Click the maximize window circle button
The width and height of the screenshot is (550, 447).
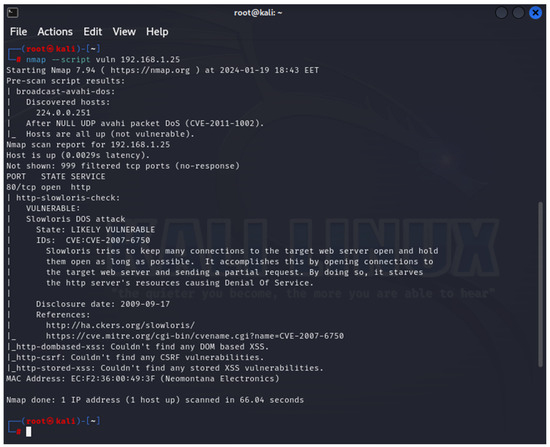pyautogui.click(x=518, y=13)
